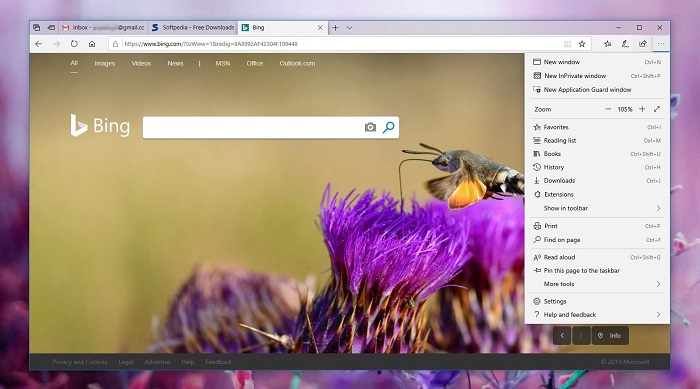The image size is (700, 389).
Task: Increase zoom with the plus button
Action: click(642, 109)
